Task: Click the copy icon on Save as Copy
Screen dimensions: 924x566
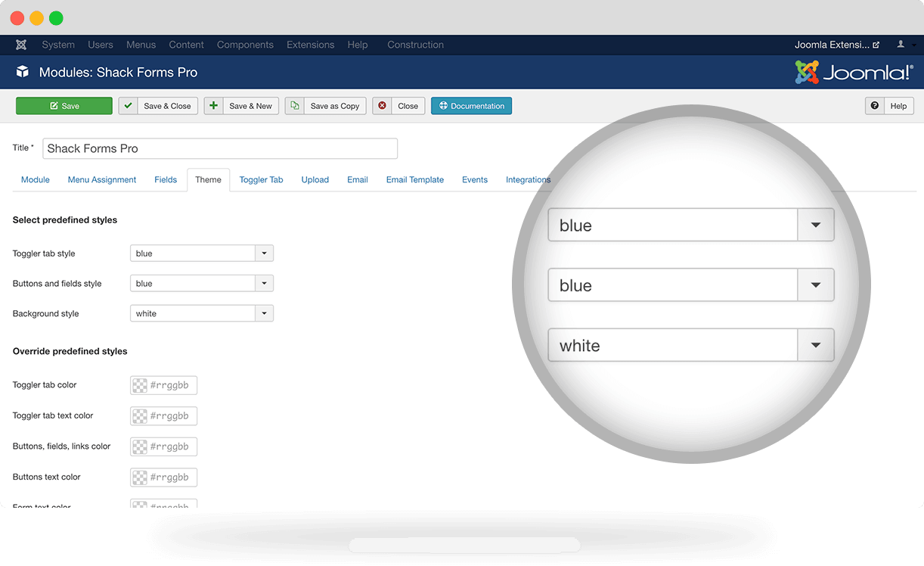Action: (x=295, y=106)
